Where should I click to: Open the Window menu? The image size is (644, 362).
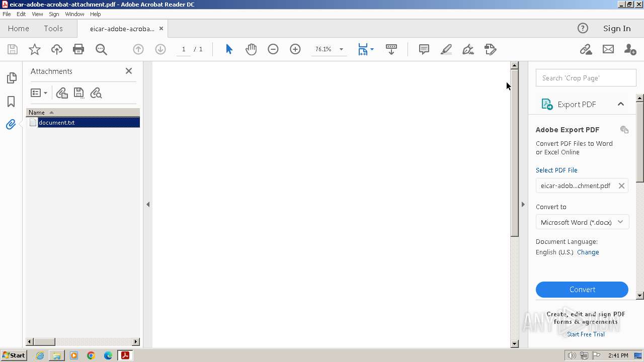(74, 14)
